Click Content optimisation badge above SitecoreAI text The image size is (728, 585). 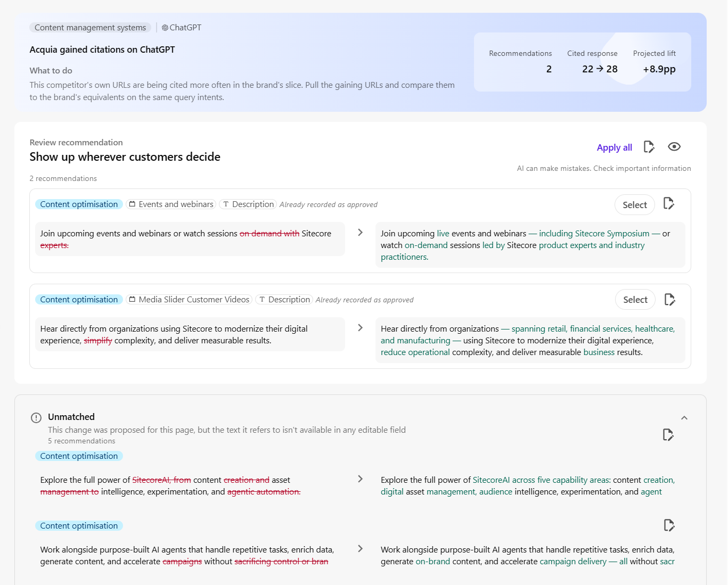[79, 456]
